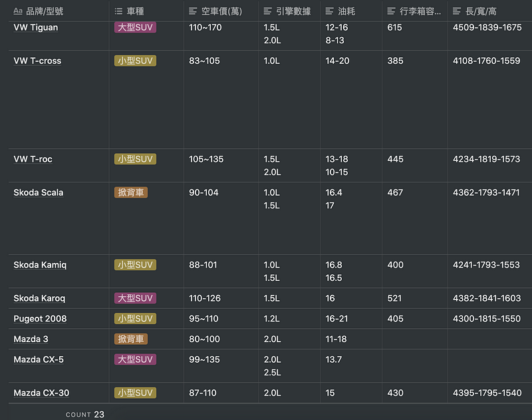Click the trunk capacity cell 521
532x420 pixels.
(414, 298)
